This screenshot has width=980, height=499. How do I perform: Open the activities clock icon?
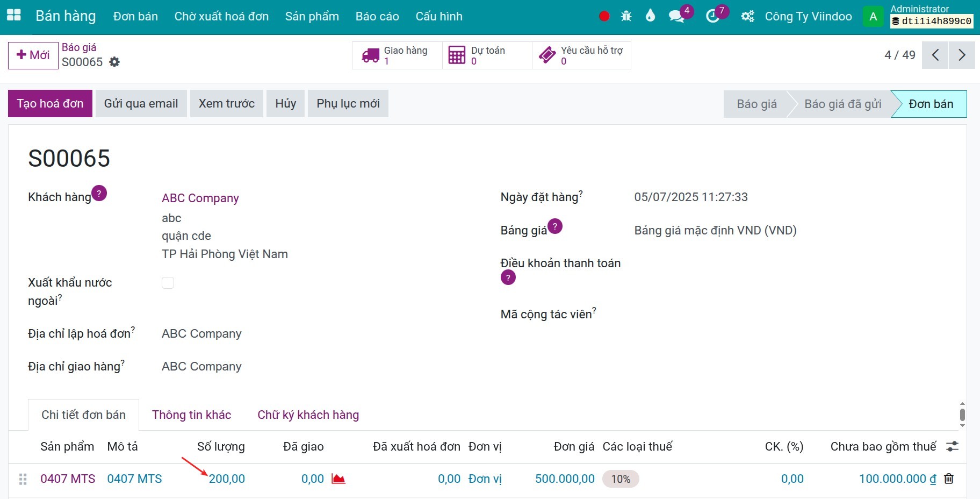click(712, 16)
